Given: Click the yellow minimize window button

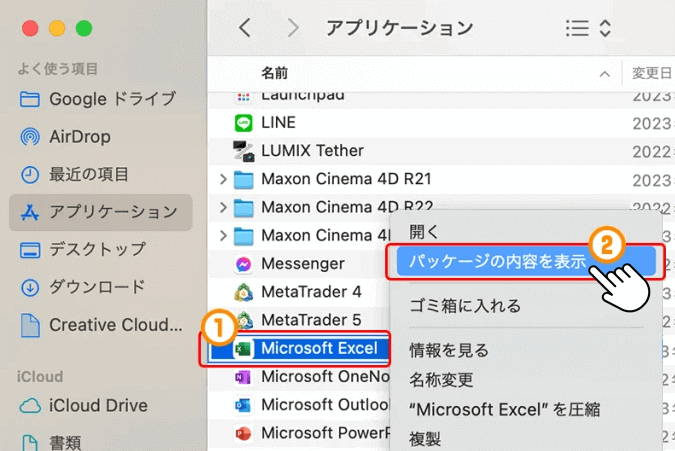Looking at the screenshot, I should click(57, 28).
